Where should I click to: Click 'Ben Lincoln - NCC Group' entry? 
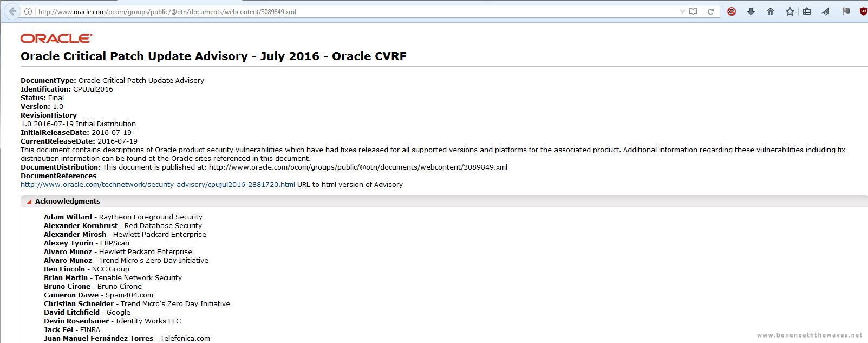[x=87, y=269]
